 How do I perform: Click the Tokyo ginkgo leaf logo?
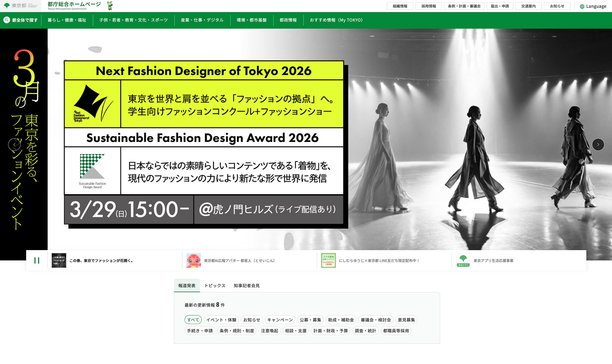7,6
